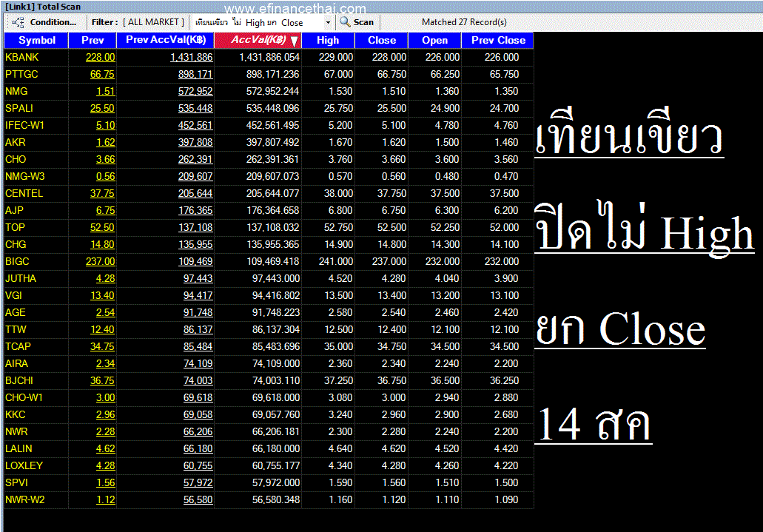763x532 pixels.
Task: Select the TOP symbol
Action: [x=15, y=228]
